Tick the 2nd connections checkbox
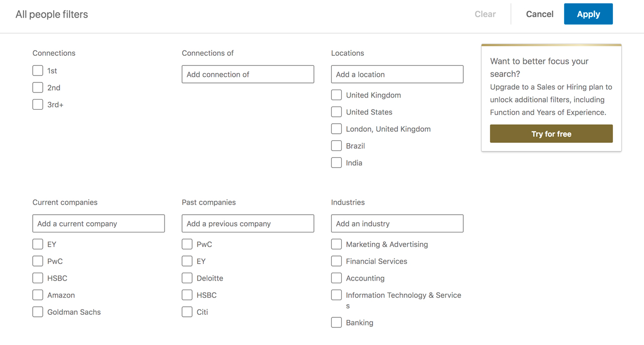 [x=38, y=88]
